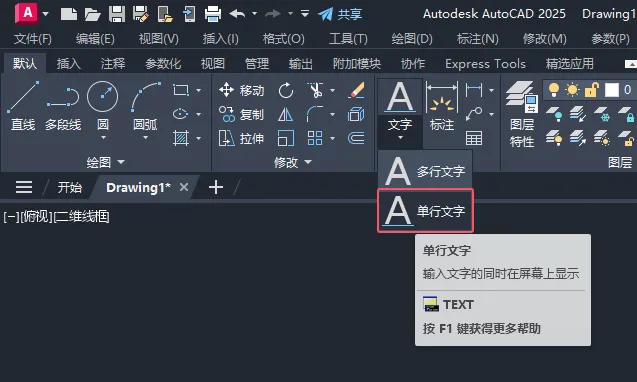Create a new drawing with New icon
Screen dimensions: 637x382
click(x=69, y=14)
